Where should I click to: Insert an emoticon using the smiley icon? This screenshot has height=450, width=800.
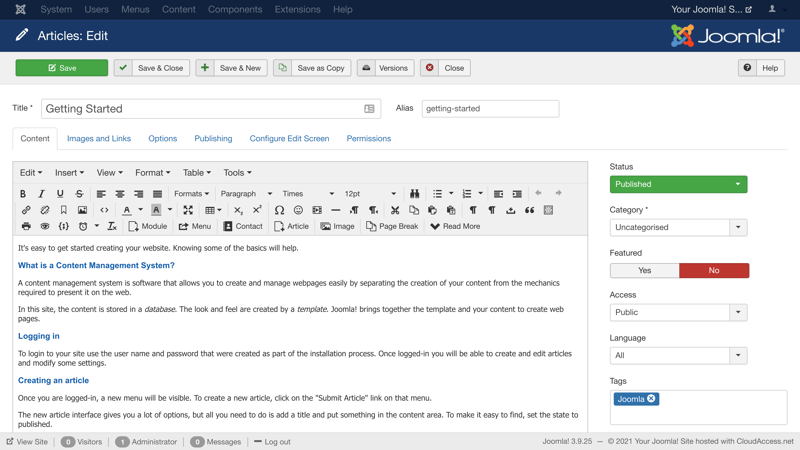pos(298,210)
